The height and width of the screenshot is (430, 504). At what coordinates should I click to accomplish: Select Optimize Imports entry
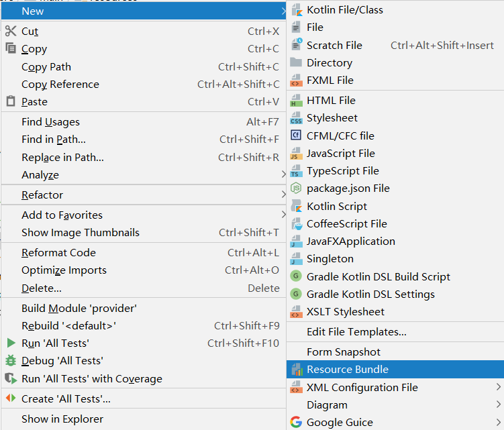tap(144, 270)
